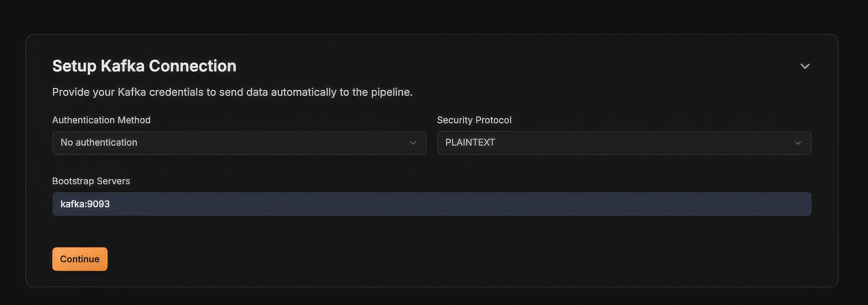This screenshot has width=868, height=305.
Task: Click the arrow icon in PLAINTEXT field
Action: 798,143
